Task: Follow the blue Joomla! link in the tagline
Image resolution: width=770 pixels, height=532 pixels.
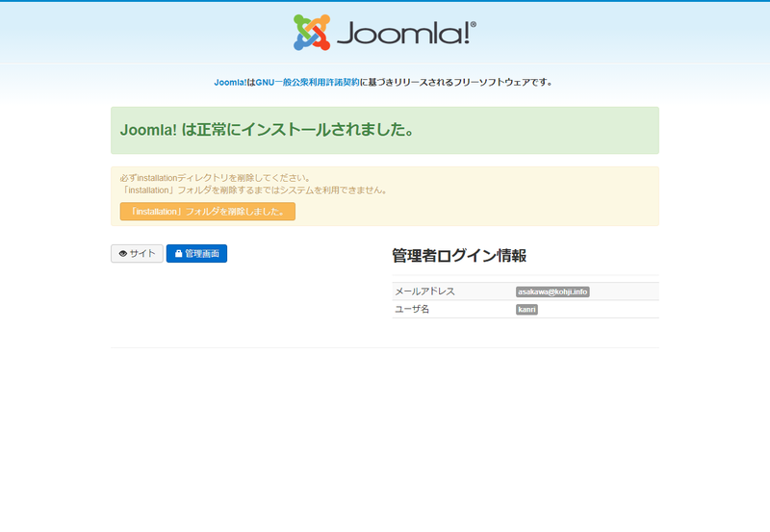Action: click(230, 83)
